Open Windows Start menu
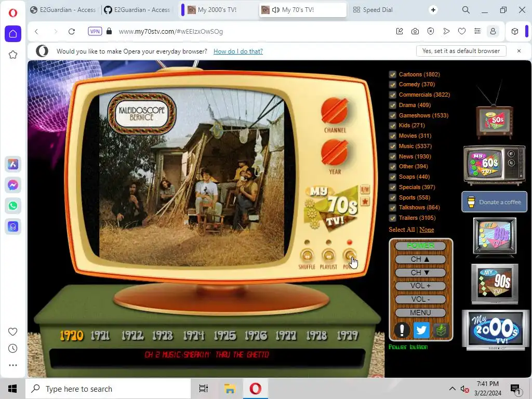The width and height of the screenshot is (532, 399). point(12,389)
